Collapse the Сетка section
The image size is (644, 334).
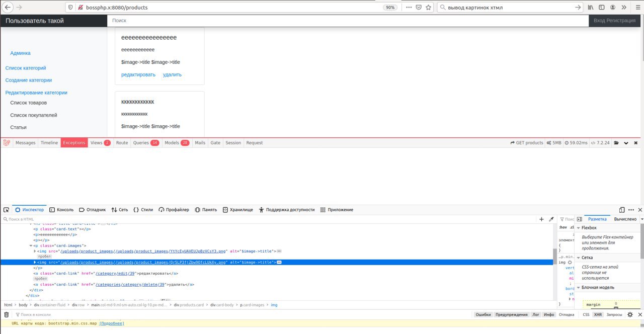(x=578, y=258)
